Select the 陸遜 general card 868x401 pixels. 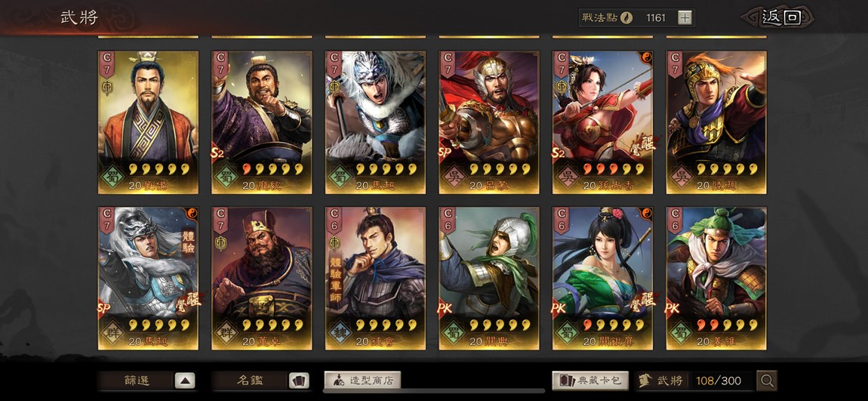[x=716, y=122]
